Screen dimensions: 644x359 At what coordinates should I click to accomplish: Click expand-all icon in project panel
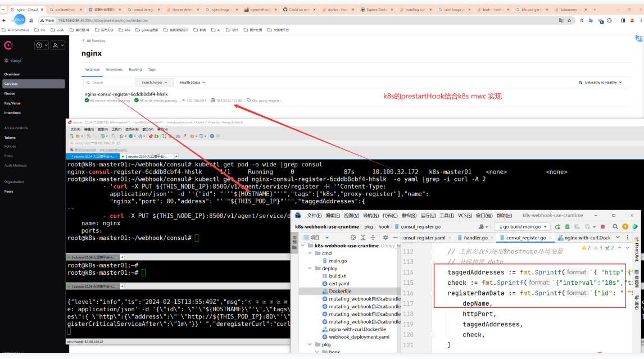click(363, 238)
